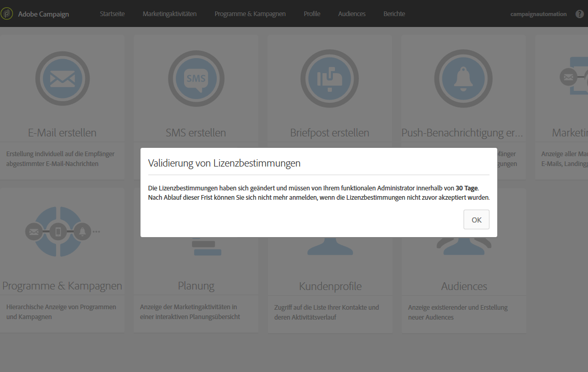Image resolution: width=588 pixels, height=372 pixels.
Task: Click the Adobe Campaign logo icon
Action: click(x=7, y=14)
